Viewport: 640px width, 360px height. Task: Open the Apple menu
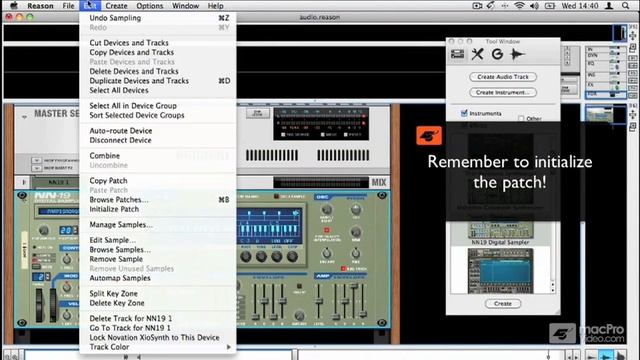[x=14, y=6]
